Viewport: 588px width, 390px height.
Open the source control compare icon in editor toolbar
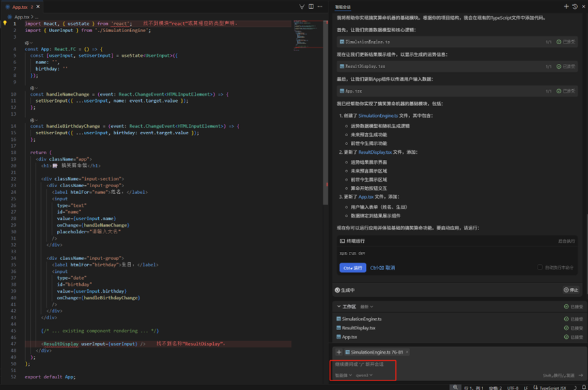click(302, 6)
